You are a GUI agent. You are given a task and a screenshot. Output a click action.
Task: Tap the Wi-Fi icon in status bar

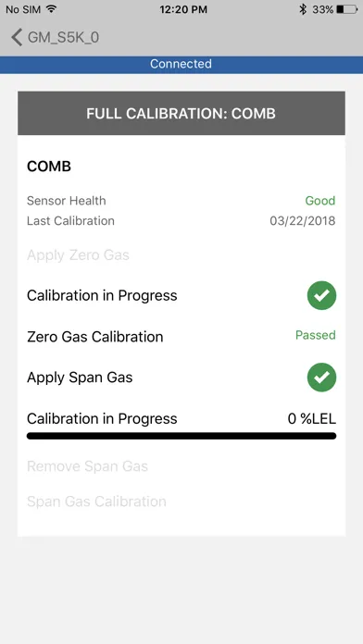point(51,9)
